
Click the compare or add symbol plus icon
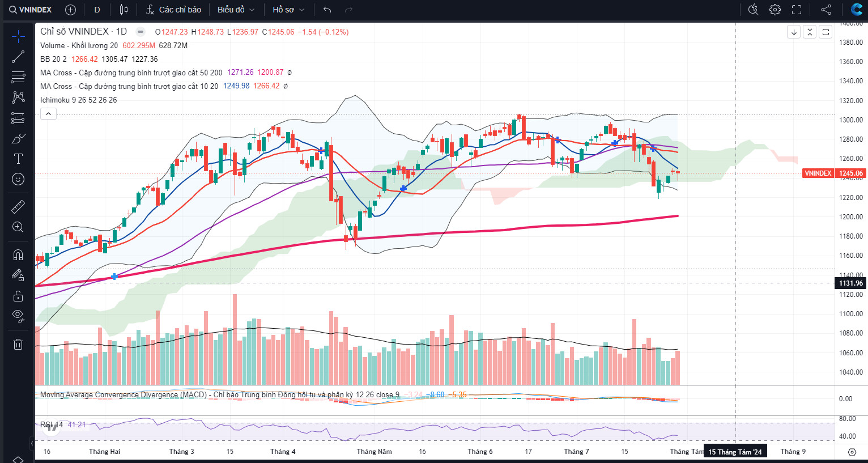tap(70, 10)
